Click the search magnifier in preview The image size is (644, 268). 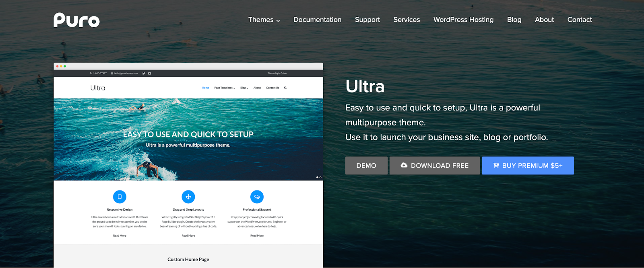[x=285, y=88]
